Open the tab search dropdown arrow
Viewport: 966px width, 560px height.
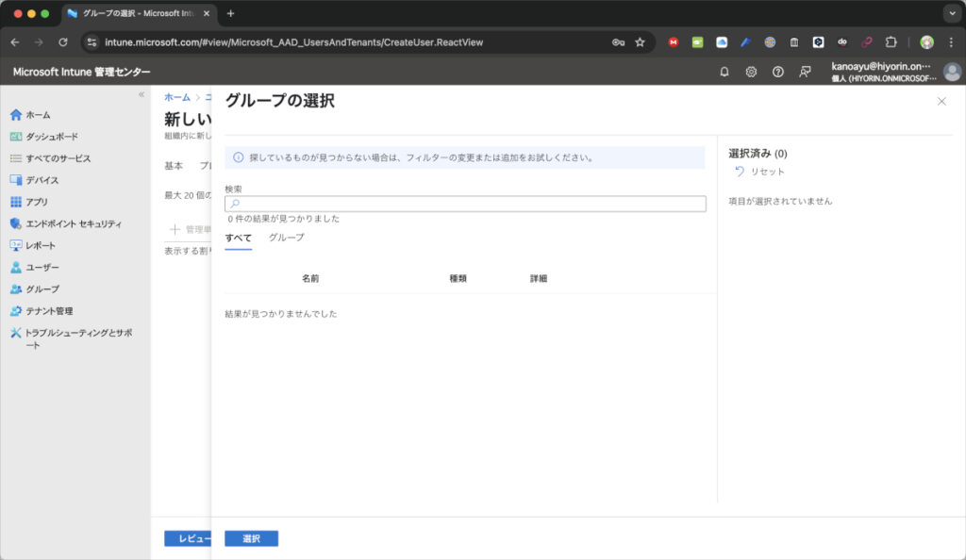point(952,13)
